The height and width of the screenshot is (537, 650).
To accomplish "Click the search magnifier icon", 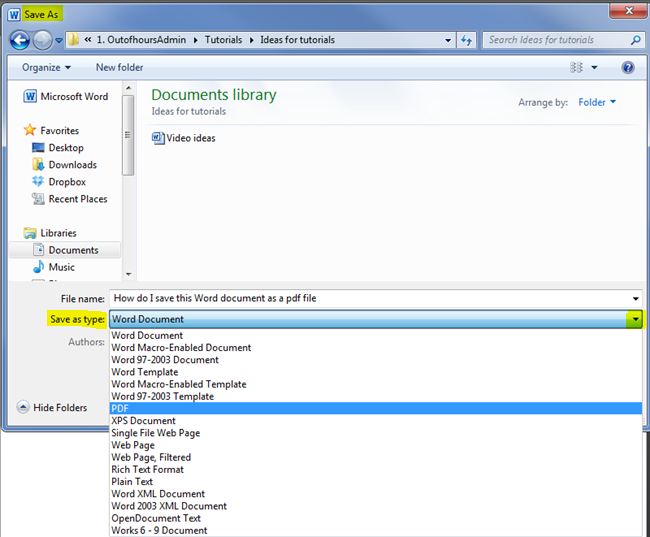I will 635,40.
